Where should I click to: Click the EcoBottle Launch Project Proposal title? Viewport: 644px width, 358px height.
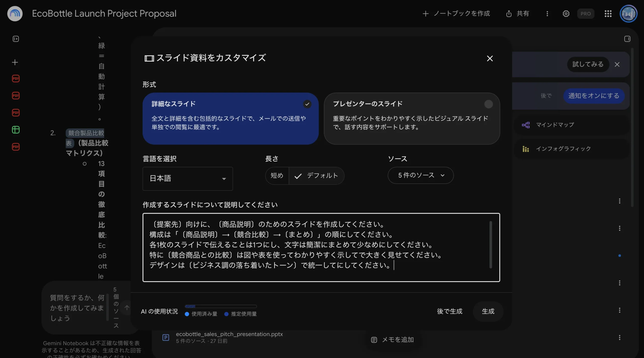[104, 14]
